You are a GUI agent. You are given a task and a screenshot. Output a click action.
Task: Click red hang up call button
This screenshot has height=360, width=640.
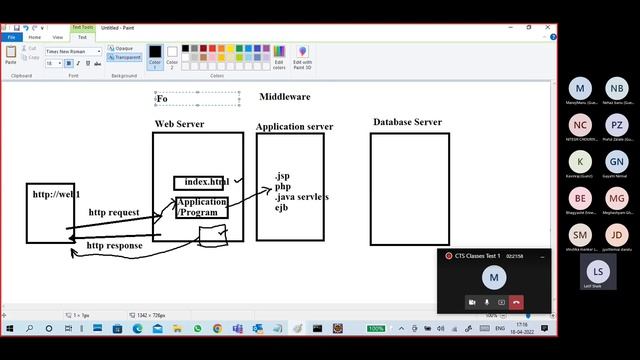click(516, 302)
